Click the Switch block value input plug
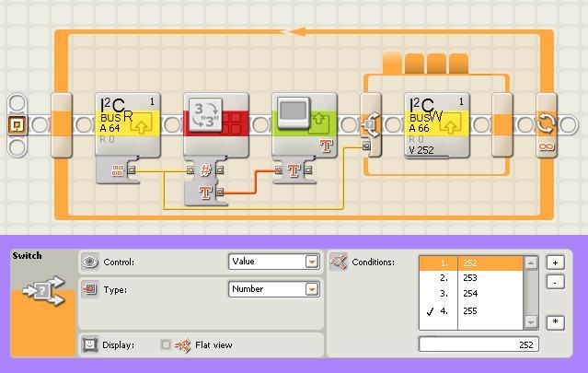The height and width of the screenshot is (373, 588). click(367, 146)
